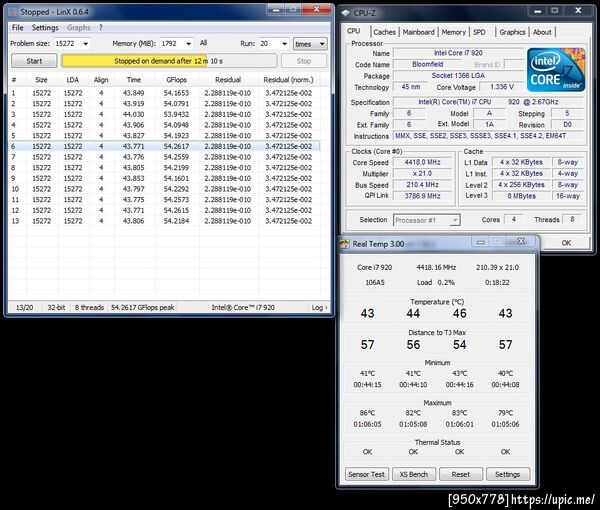Click the LinX app icon in title bar
This screenshot has width=600, height=510.
click(13, 12)
